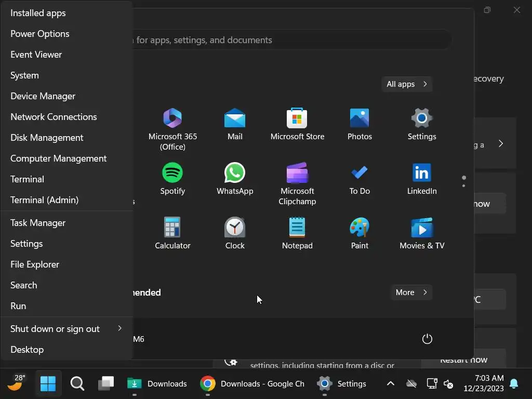Open Movies & TV

point(422,233)
